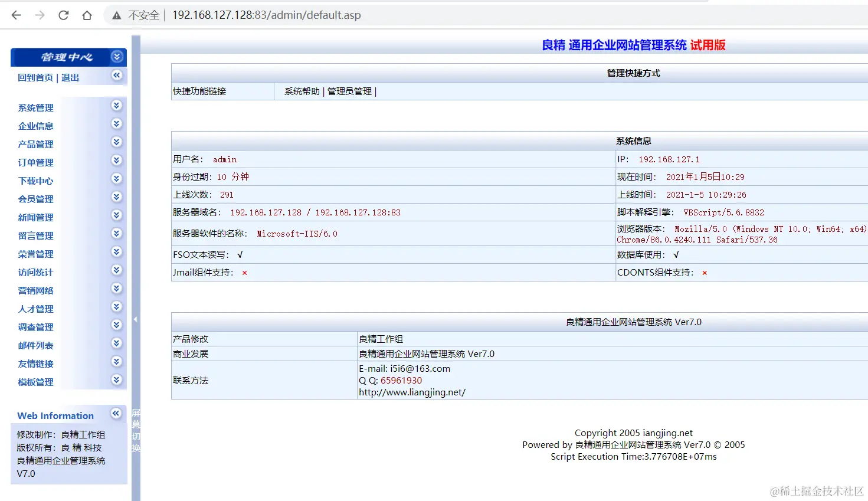Image resolution: width=868 pixels, height=501 pixels.
Task: Collapse the 管理中心 panel header chevron
Action: tap(117, 57)
